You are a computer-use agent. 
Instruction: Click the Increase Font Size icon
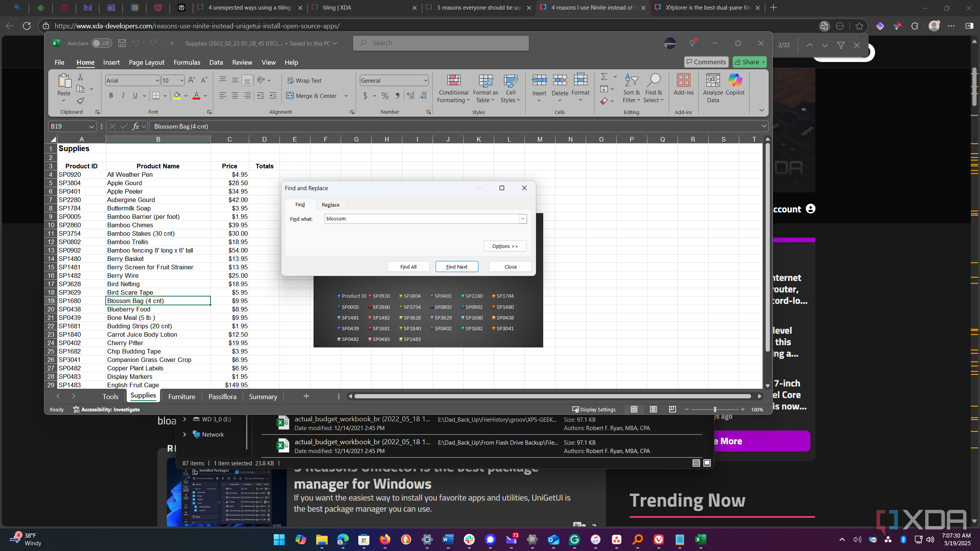(x=191, y=80)
